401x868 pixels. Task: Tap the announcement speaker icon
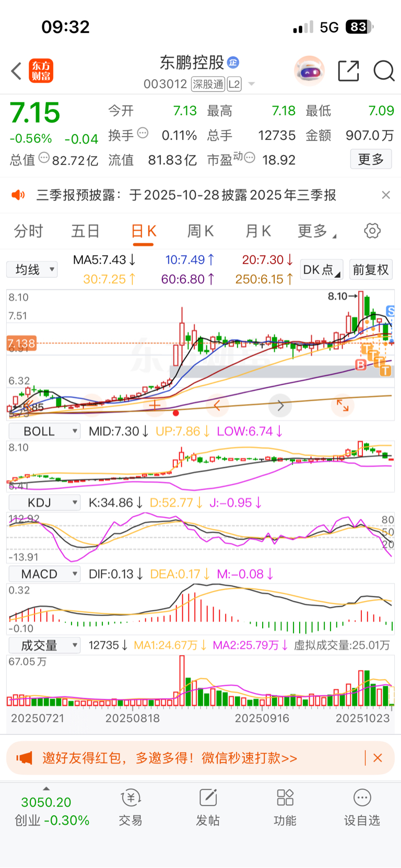pyautogui.click(x=18, y=195)
